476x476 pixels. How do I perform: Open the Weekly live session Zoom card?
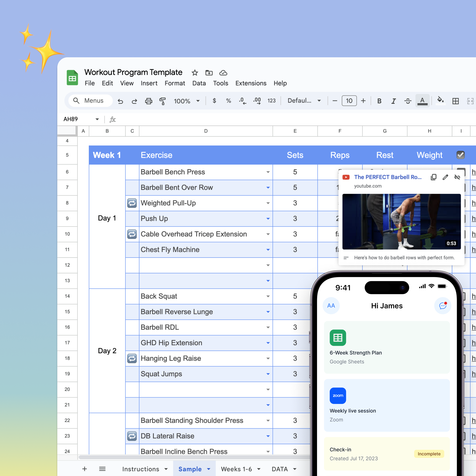coord(387,405)
